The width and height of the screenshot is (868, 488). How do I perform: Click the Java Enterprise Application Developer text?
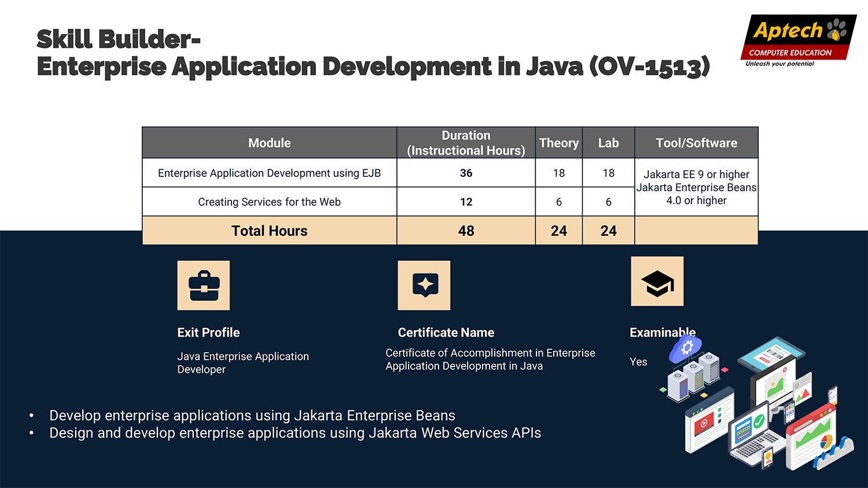click(x=243, y=363)
